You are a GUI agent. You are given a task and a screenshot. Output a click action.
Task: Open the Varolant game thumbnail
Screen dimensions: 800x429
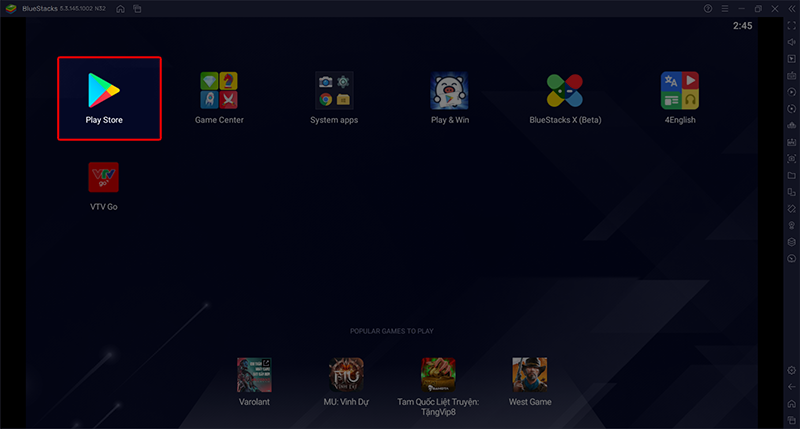tap(254, 375)
